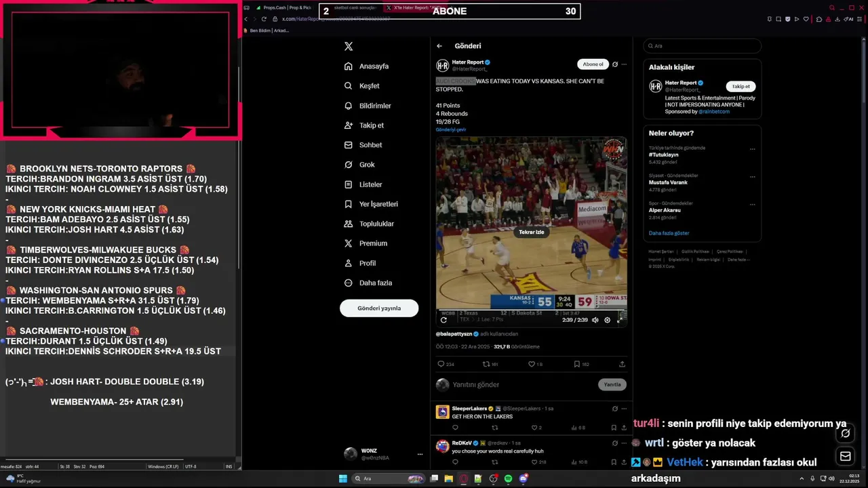The height and width of the screenshot is (488, 868).
Task: Expand Daha fazla menu
Action: (x=368, y=283)
